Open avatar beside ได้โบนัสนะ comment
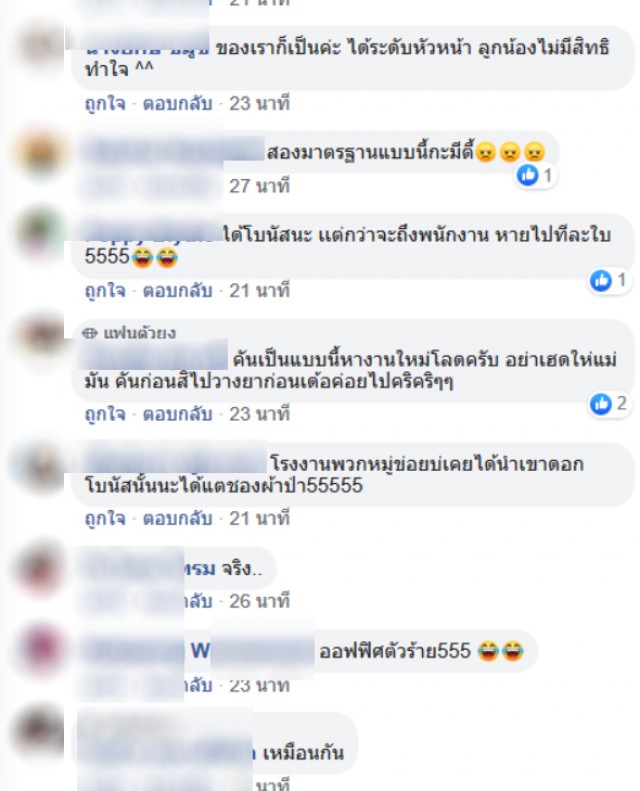This screenshot has width=640, height=791. point(40,235)
